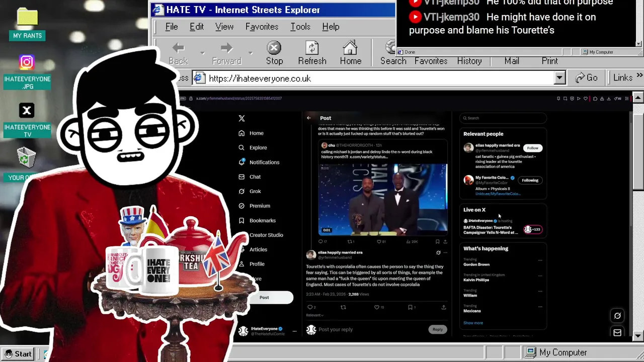Like elias's post with the heart icon
This screenshot has height=362, width=644.
[x=376, y=307]
